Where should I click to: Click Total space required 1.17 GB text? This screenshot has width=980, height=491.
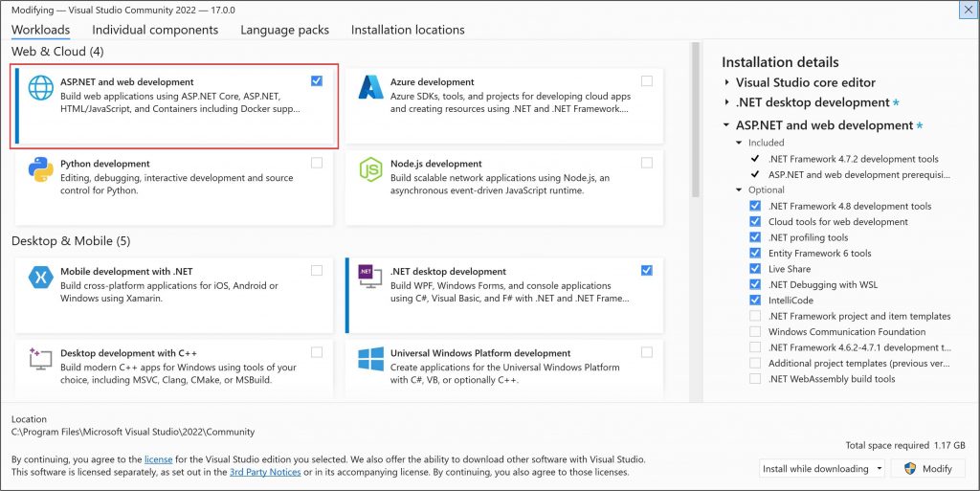(905, 445)
